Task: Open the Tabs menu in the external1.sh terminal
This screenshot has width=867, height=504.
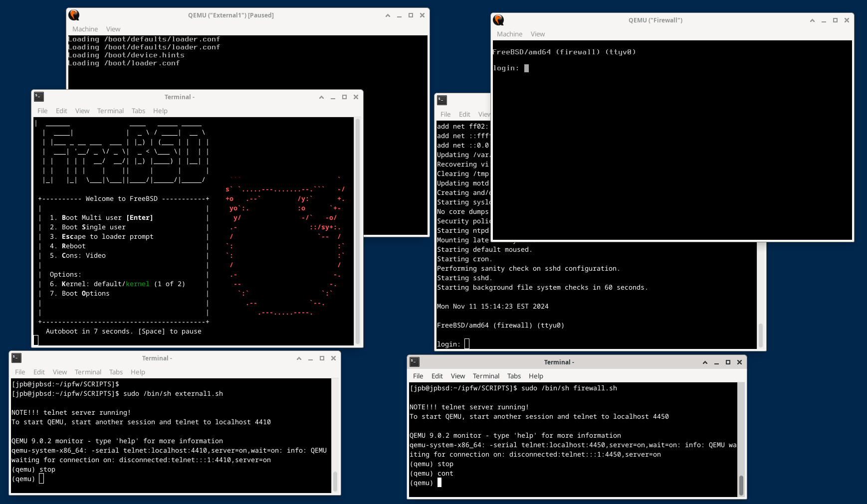Action: click(116, 372)
